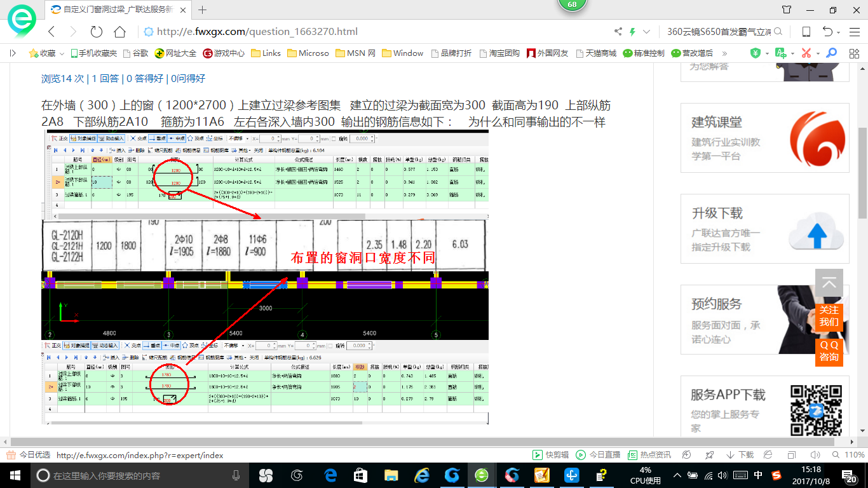Image resolution: width=868 pixels, height=488 pixels.
Task: Open 下载 manager in the status bar
Action: (739, 455)
